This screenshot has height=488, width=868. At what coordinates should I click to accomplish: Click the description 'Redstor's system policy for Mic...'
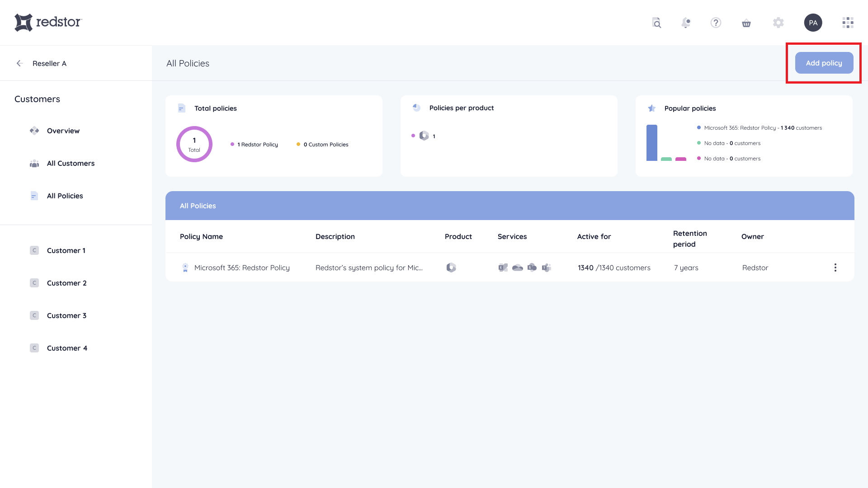pos(369,267)
